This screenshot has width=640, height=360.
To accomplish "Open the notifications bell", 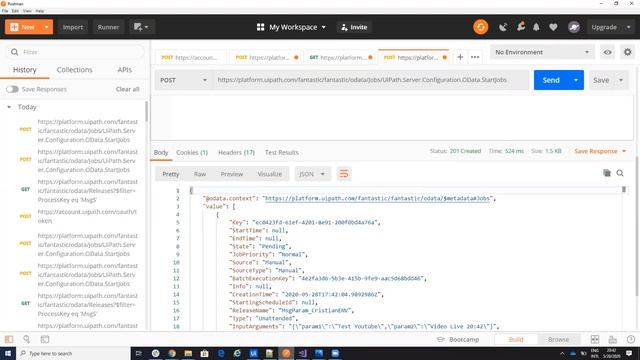I will (536, 27).
